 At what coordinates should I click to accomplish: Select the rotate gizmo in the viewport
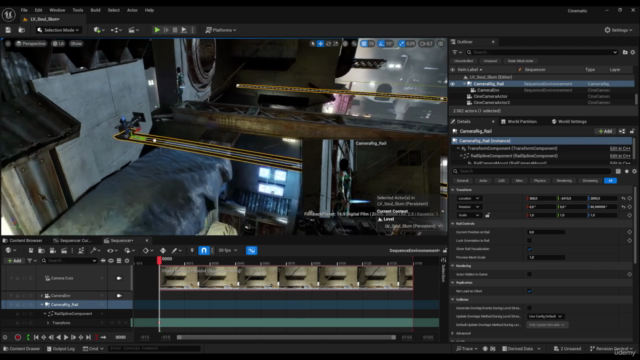[x=328, y=43]
